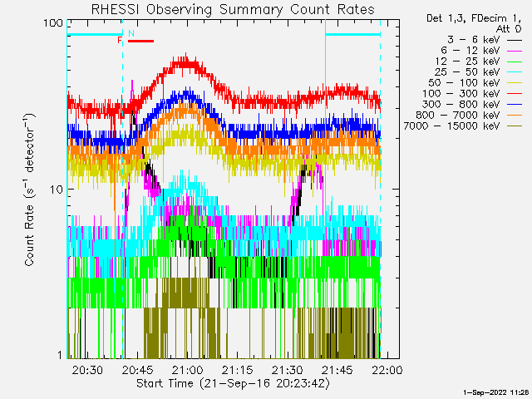Click the magenta line swatch for 6 - 12 keV
The image size is (532, 399).
coord(515,51)
